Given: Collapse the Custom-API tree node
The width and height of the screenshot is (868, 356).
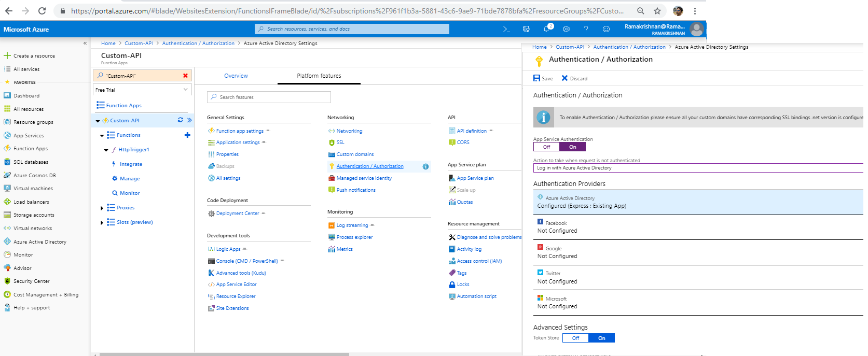Looking at the screenshot, I should pos(98,121).
